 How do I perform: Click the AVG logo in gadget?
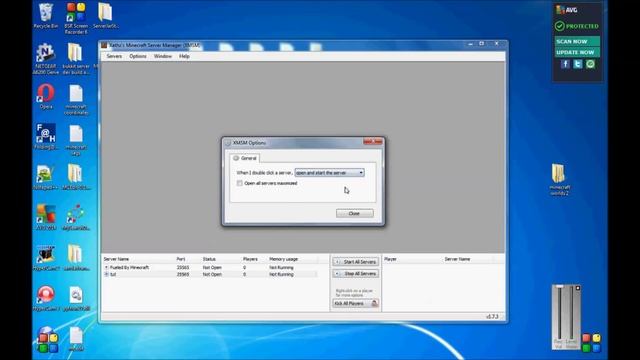567,10
